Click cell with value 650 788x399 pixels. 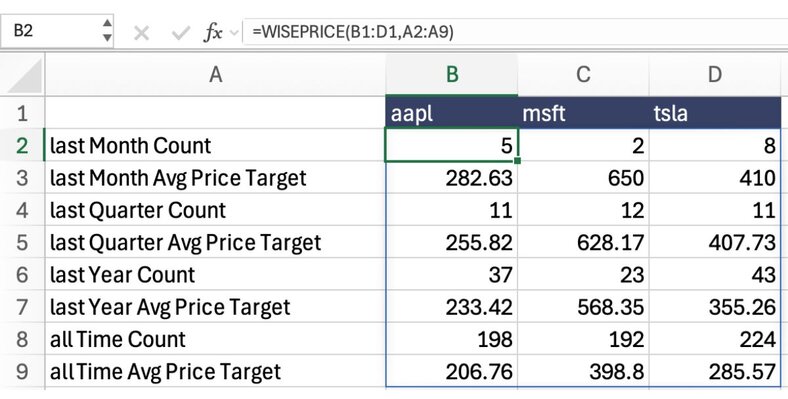pos(583,177)
